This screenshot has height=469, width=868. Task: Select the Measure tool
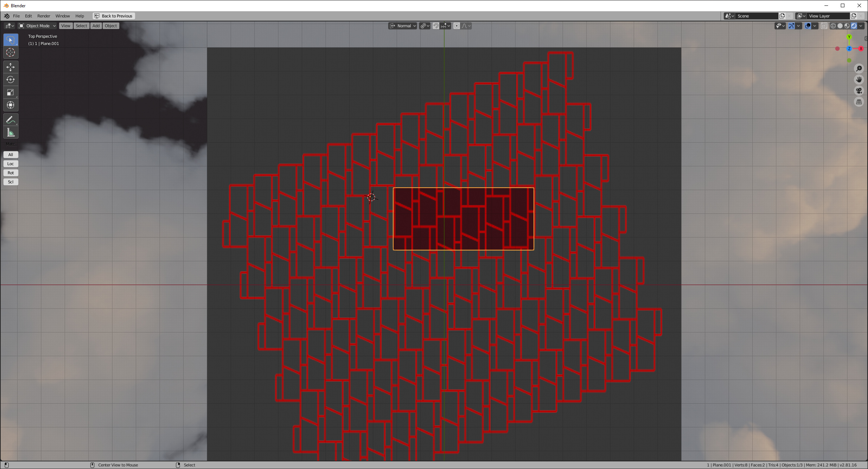11,132
